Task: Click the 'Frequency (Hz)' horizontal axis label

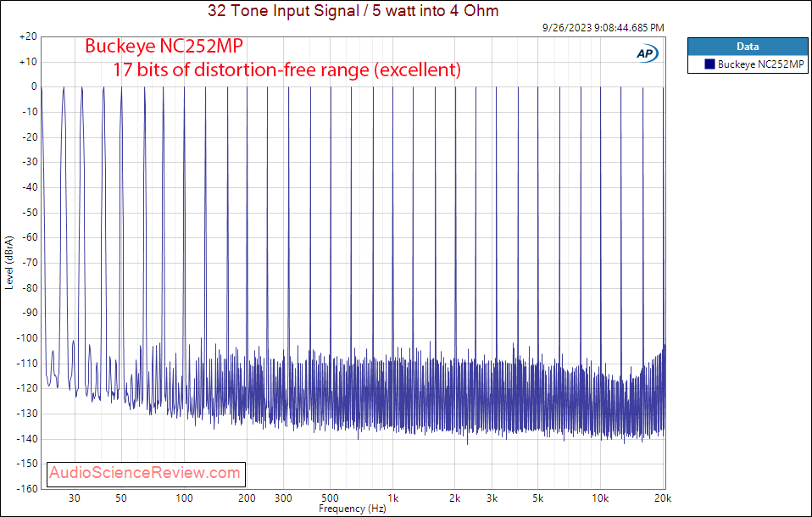Action: click(x=352, y=509)
